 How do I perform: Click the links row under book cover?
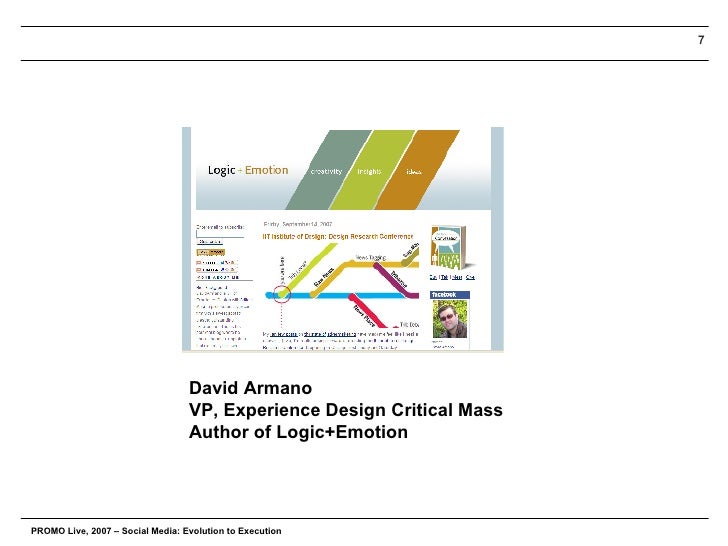[452, 277]
